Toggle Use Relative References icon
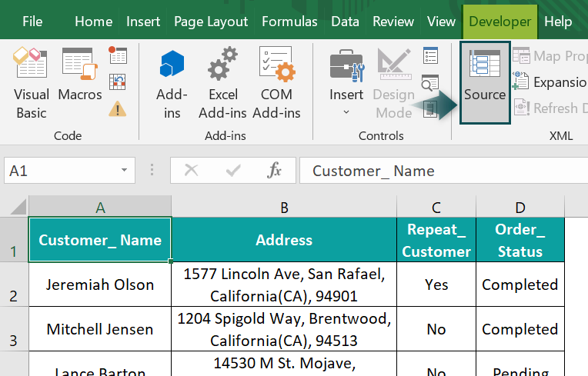The height and width of the screenshot is (376, 588). pyautogui.click(x=118, y=82)
